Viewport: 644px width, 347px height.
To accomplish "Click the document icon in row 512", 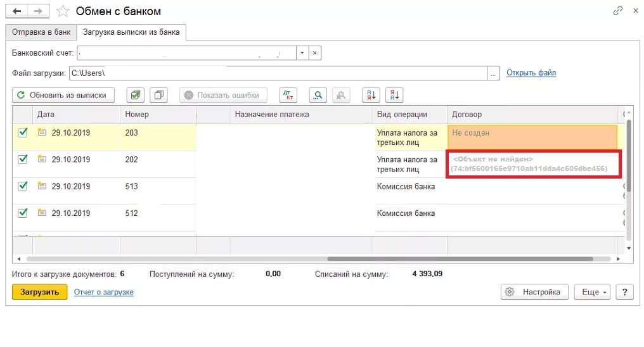I will 41,212.
